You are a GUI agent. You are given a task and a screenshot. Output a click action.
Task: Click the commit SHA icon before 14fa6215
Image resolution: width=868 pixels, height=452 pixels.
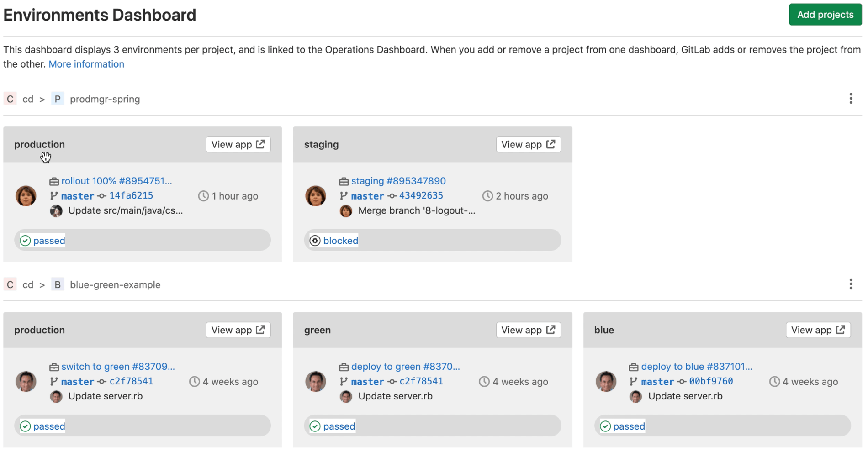click(x=101, y=195)
